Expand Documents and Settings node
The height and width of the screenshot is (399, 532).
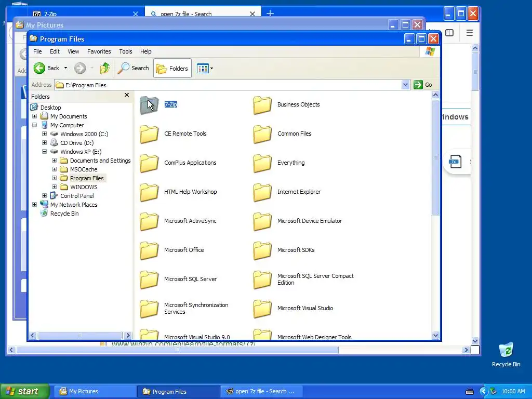54,160
